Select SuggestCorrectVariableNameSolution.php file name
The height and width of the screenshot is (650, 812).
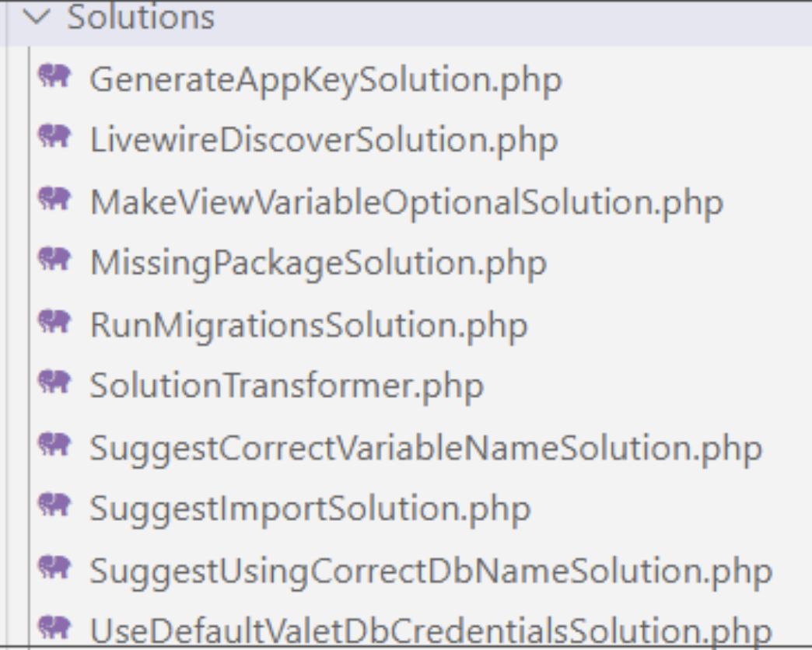[425, 448]
